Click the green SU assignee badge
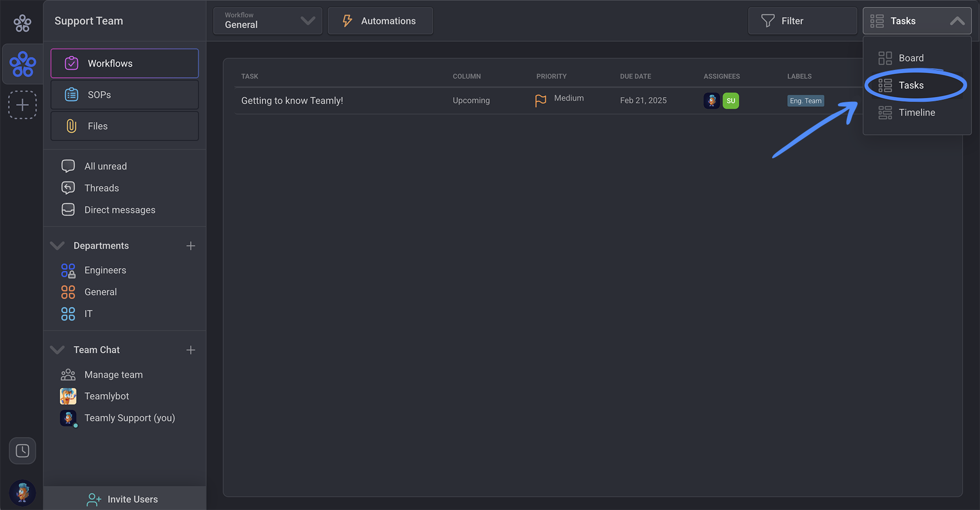The height and width of the screenshot is (510, 980). 731,101
